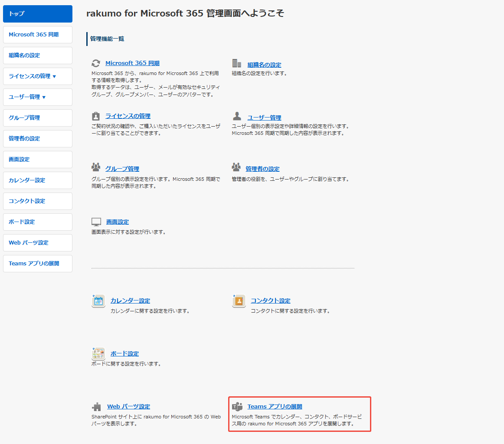
Task: Click the calendar app icon beside カレンダー設定
Action: [x=98, y=301]
